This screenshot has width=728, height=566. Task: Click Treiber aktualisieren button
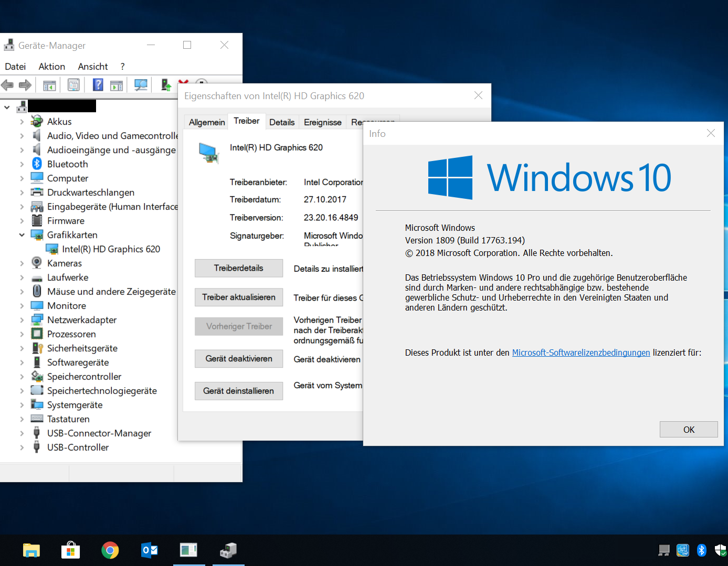239,297
